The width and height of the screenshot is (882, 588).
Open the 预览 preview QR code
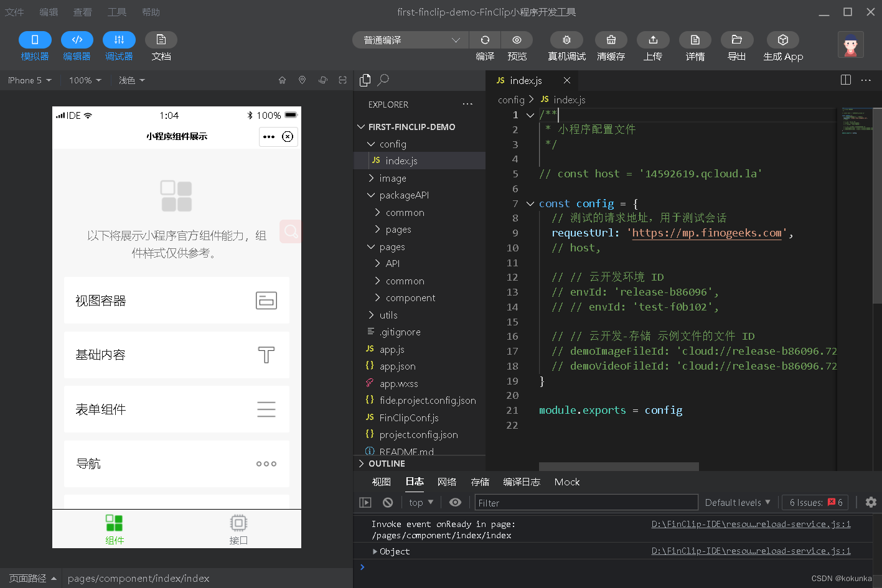517,39
